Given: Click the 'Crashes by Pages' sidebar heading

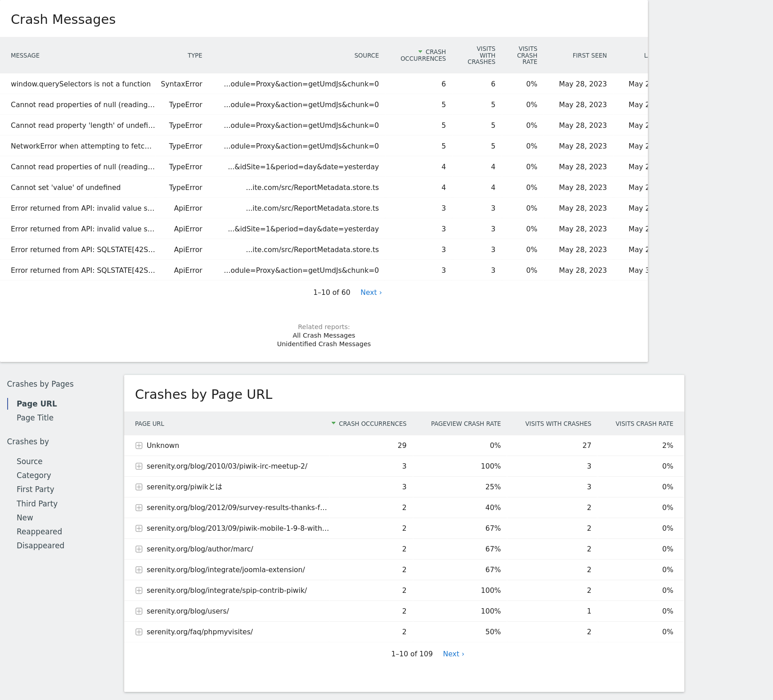Looking at the screenshot, I should [x=40, y=384].
